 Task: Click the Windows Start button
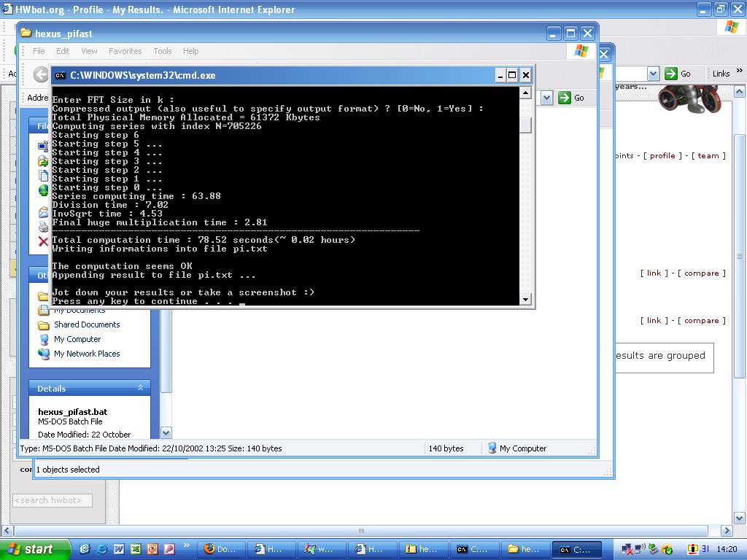(35, 549)
